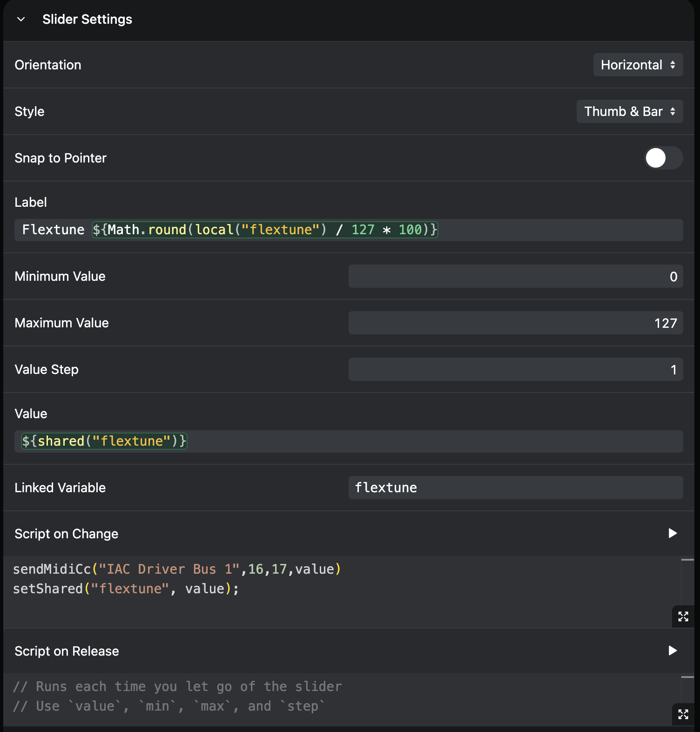
Task: Focus the Maximum Value field showing 127
Action: pos(515,323)
